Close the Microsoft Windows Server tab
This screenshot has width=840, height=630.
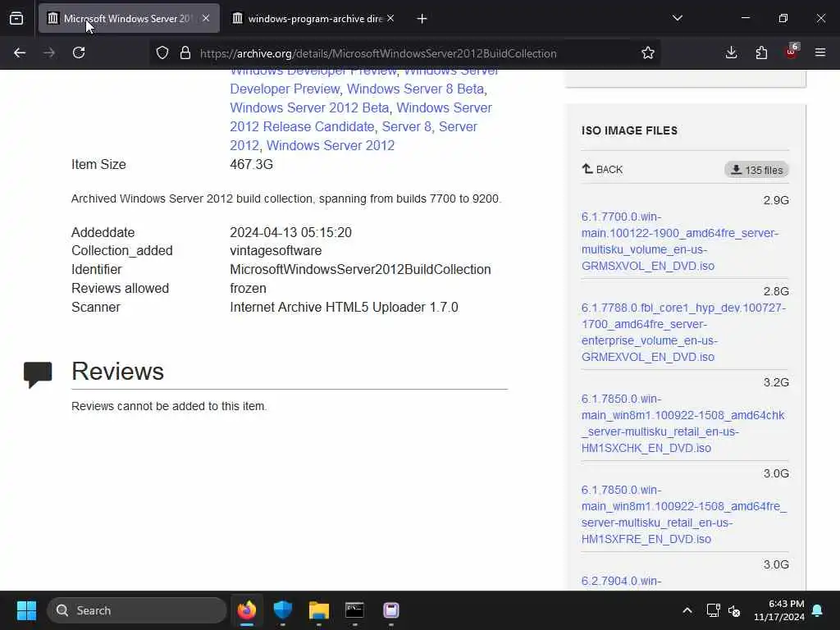pos(206,18)
